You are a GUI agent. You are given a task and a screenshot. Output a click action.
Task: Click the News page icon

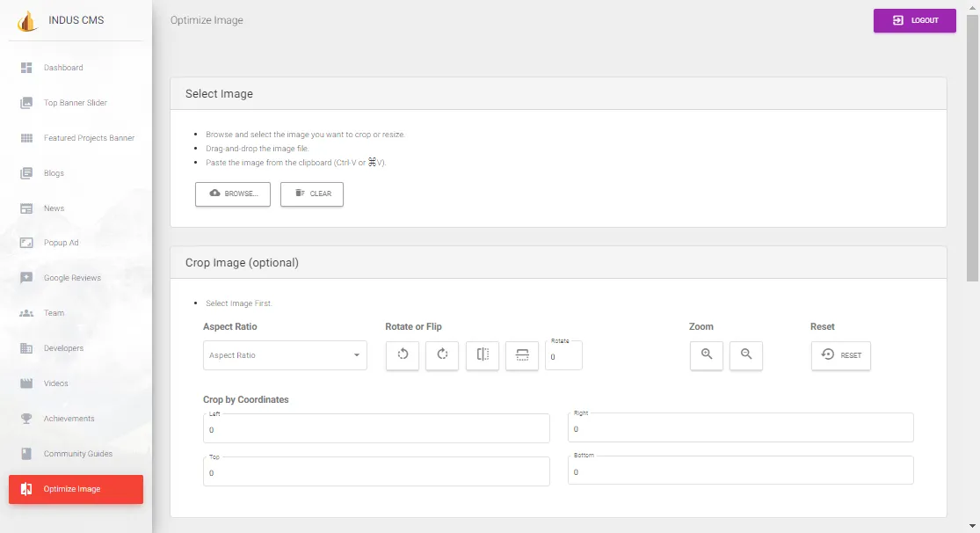point(26,208)
